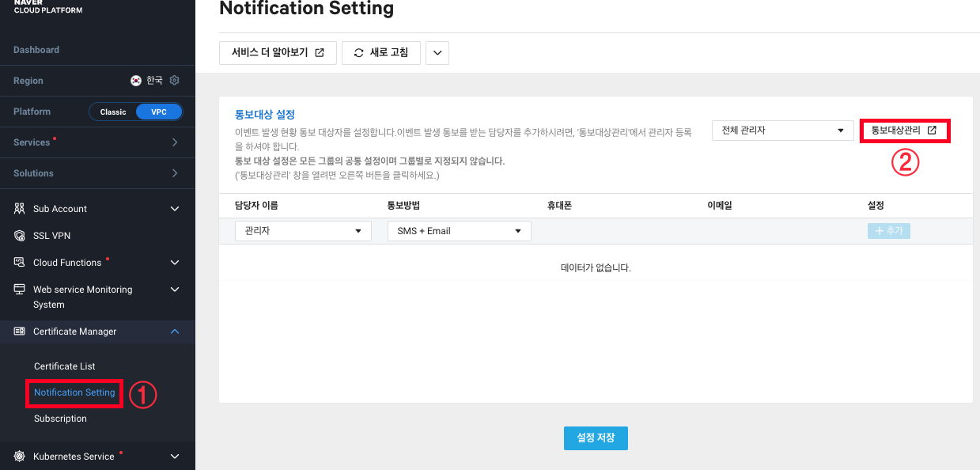This screenshot has width=980, height=470.
Task: Expand the Services menu arrow
Action: click(x=175, y=142)
